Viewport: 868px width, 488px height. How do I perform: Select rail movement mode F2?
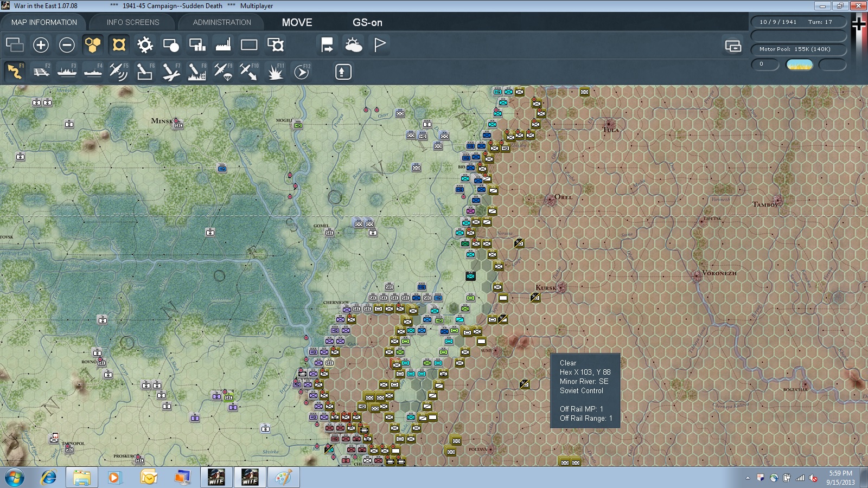click(x=41, y=72)
